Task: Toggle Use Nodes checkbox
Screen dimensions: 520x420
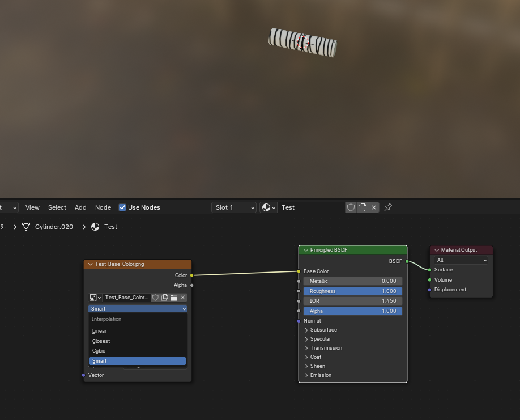Action: coord(122,207)
